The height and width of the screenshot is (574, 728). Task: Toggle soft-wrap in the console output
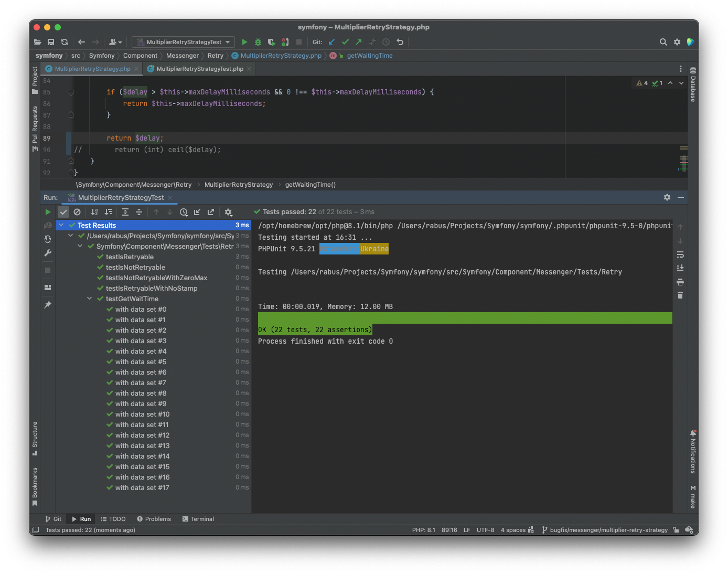pos(680,255)
